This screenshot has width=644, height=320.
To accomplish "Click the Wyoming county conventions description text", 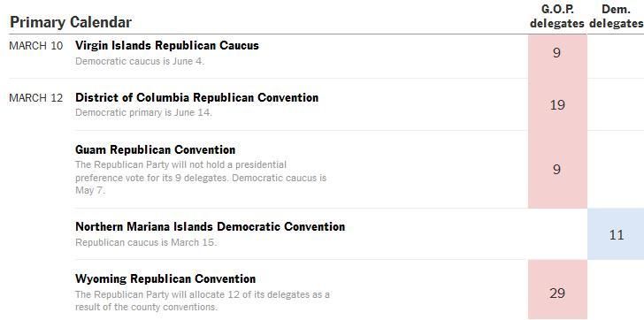I will tap(203, 301).
